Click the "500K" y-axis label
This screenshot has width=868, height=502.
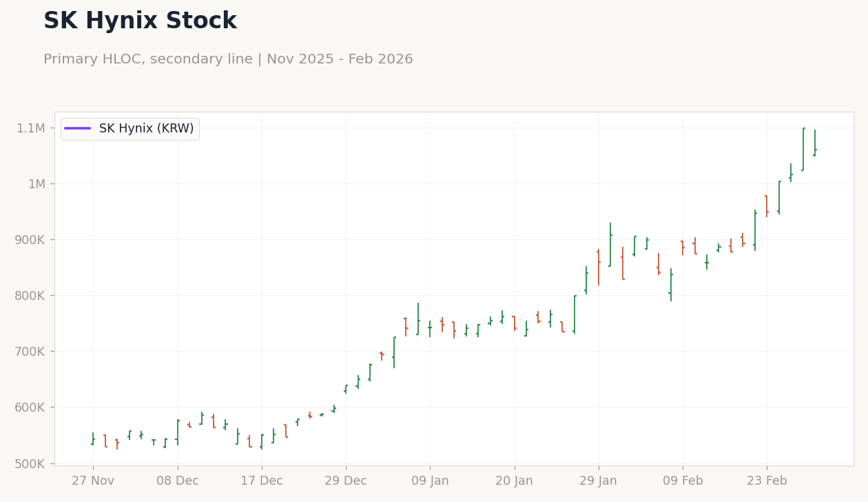click(x=30, y=463)
